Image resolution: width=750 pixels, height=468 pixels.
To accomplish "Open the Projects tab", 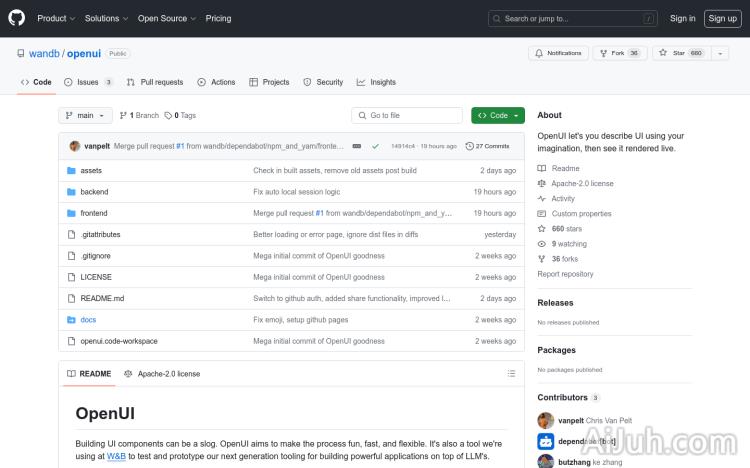I will (269, 82).
